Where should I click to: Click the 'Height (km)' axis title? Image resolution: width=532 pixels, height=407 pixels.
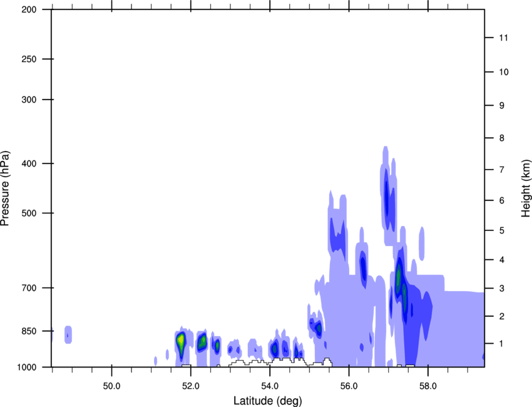[x=526, y=188]
